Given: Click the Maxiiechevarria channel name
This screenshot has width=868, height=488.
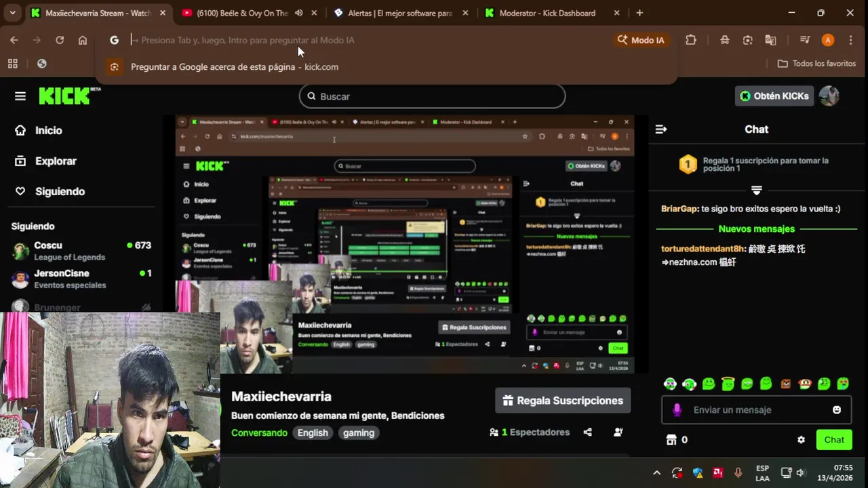Looking at the screenshot, I should tap(281, 396).
